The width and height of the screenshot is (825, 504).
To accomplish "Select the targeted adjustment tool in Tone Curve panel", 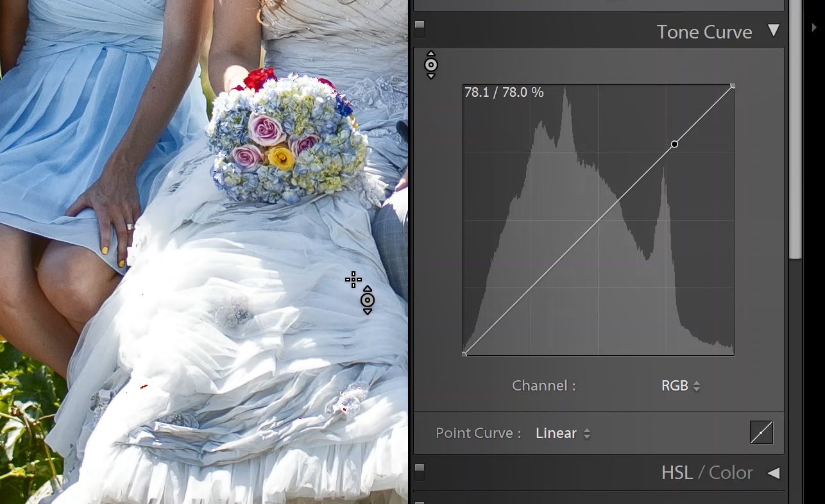I will (430, 65).
